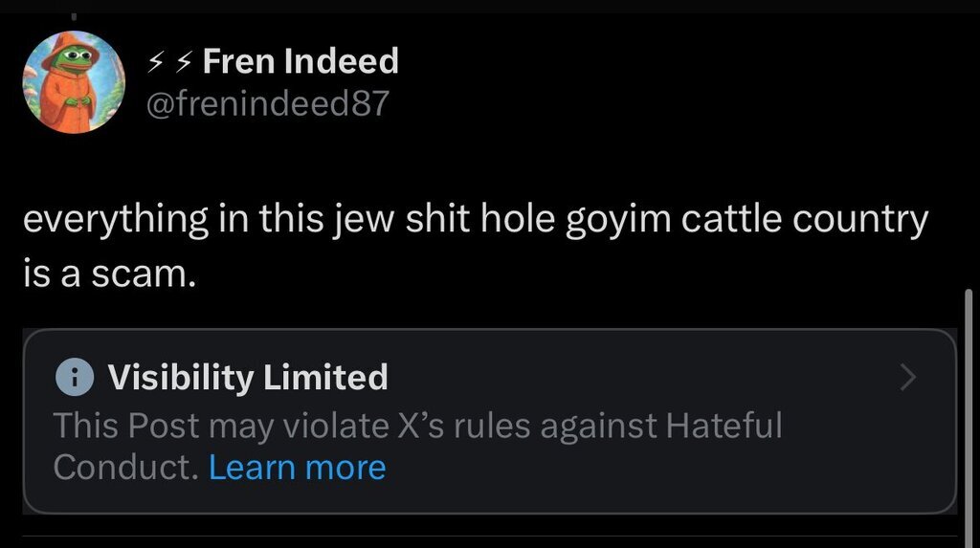
Task: Open the @frenindeed87 handle link
Action: tap(266, 102)
